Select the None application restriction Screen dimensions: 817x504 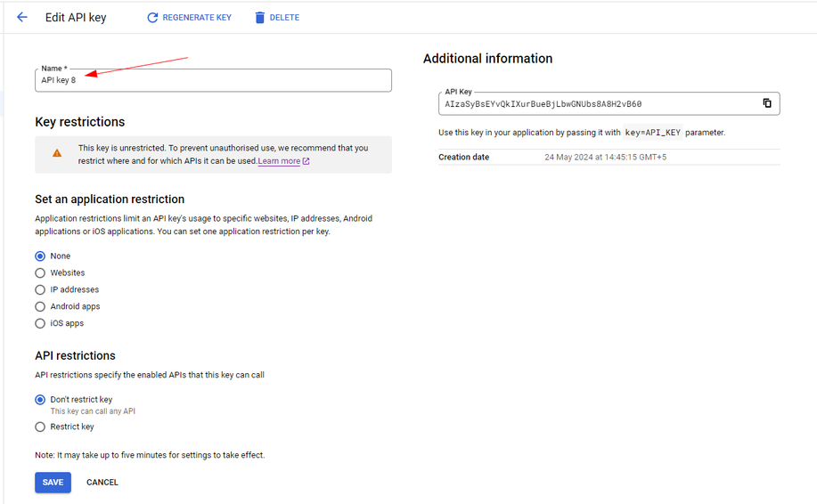pyautogui.click(x=40, y=256)
